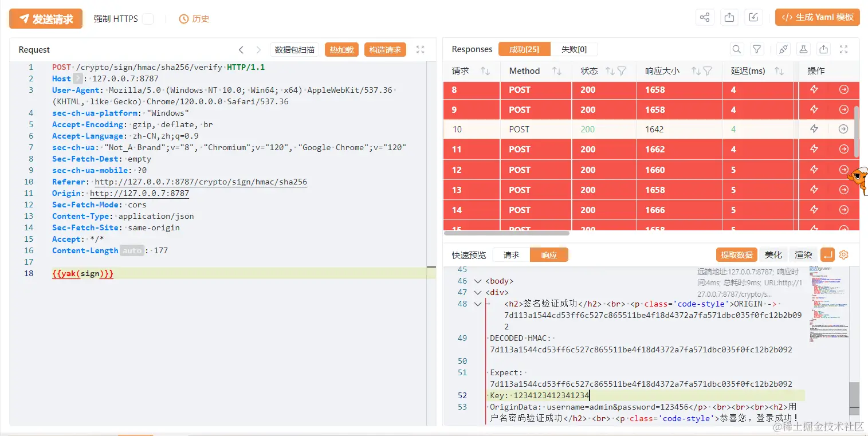The image size is (868, 436).
Task: Sort by the 响应大小 column arrows
Action: (x=696, y=71)
